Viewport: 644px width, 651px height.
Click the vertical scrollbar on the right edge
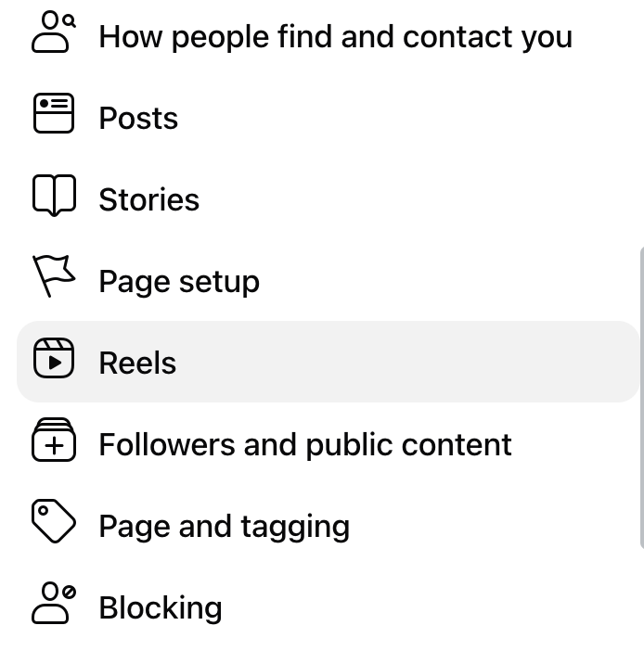tap(639, 399)
